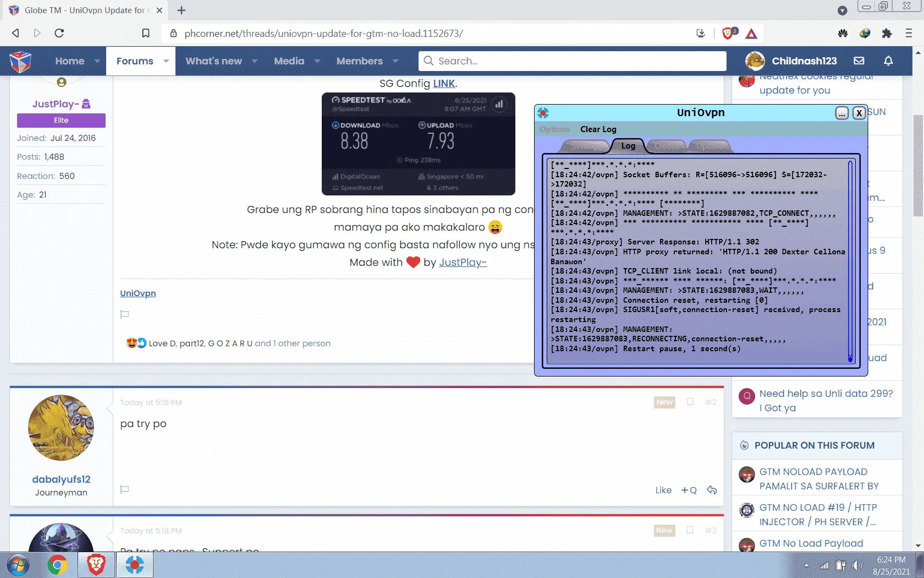924x578 pixels.
Task: Quote post #2 with +Q
Action: click(689, 490)
